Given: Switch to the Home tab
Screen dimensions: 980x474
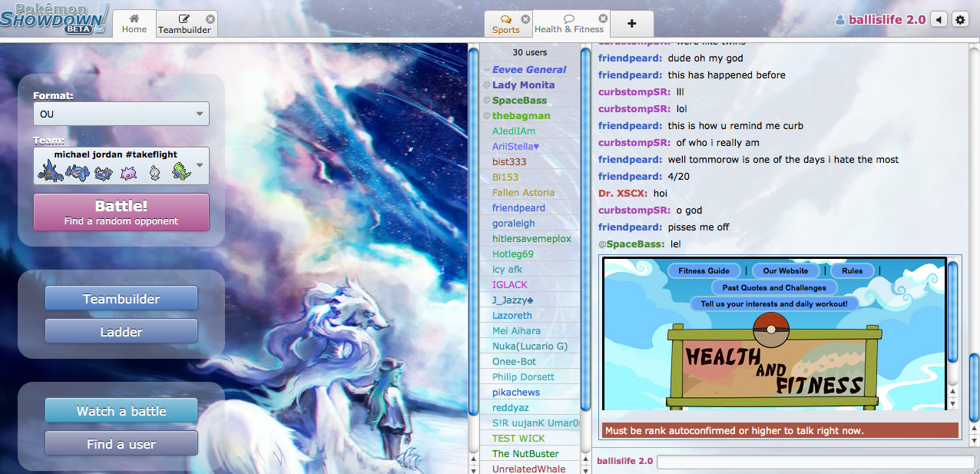Looking at the screenshot, I should point(134,24).
